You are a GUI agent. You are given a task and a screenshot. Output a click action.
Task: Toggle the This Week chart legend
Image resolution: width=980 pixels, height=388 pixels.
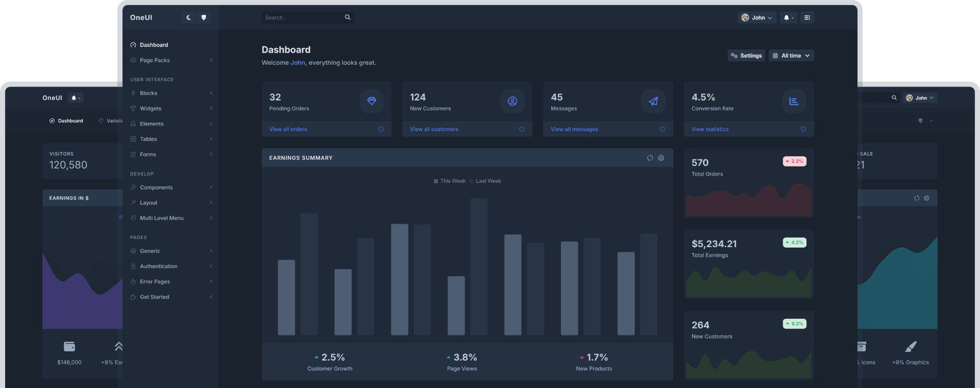tap(450, 181)
